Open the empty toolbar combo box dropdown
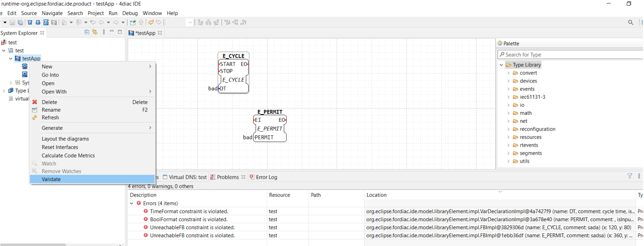Viewport: 644px width, 246px height. (190, 22)
